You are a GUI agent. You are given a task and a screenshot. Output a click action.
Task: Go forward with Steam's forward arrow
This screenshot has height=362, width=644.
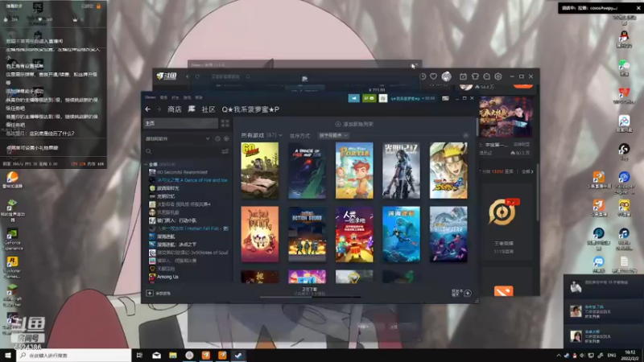[x=159, y=109]
